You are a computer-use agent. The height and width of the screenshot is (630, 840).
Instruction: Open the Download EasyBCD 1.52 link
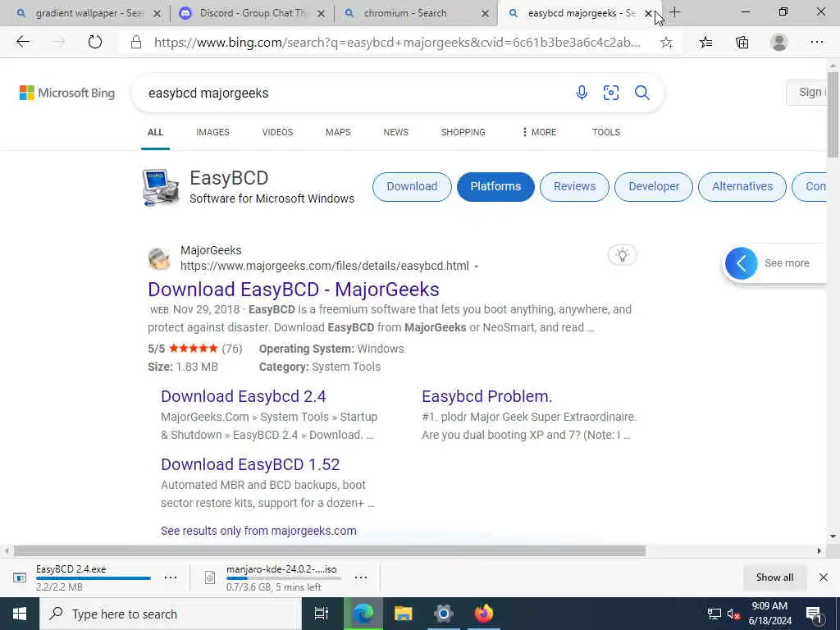pyautogui.click(x=250, y=464)
